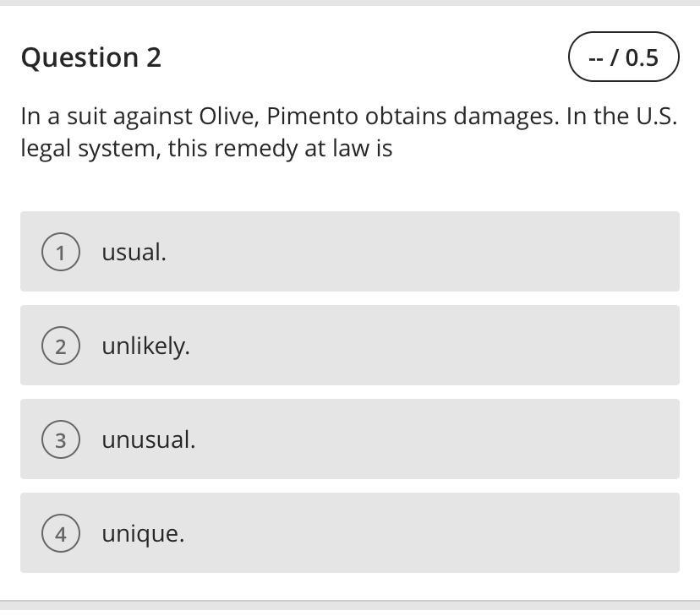Image resolution: width=700 pixels, height=616 pixels.
Task: Pick the radio circle numbered 4
Action: (x=61, y=533)
